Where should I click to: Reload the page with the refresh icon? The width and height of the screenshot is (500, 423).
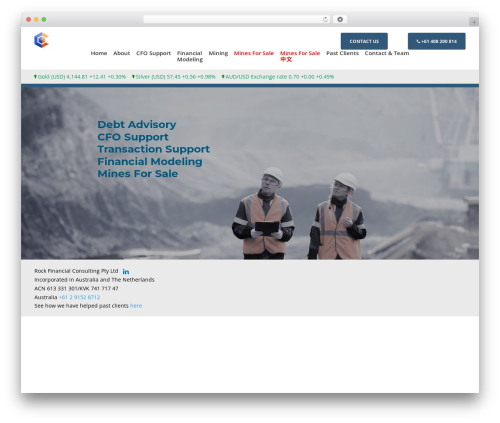325,20
